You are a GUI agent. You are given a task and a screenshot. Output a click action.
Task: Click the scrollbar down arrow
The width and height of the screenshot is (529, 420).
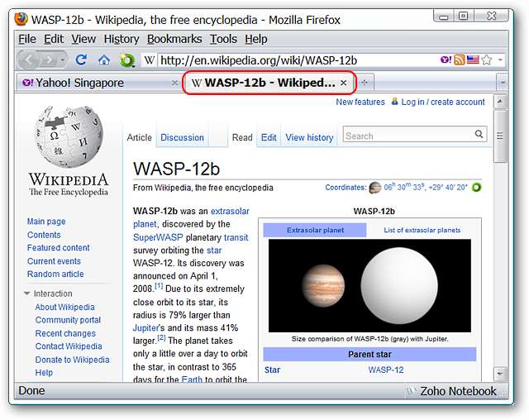tap(499, 374)
